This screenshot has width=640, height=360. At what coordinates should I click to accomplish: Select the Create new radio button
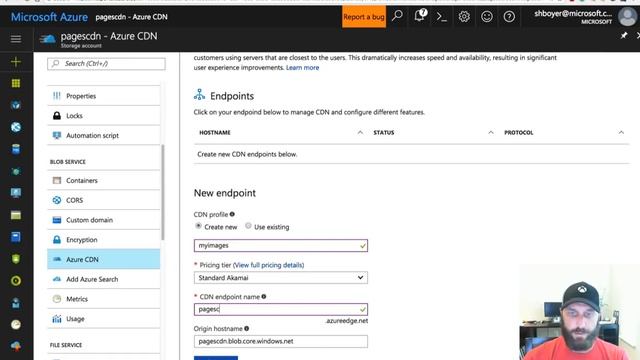198,226
